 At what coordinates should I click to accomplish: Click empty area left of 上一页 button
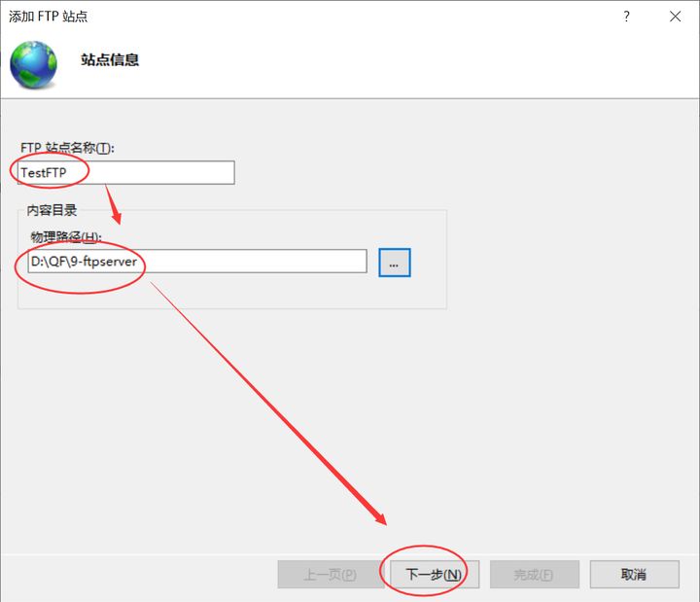(x=136, y=574)
